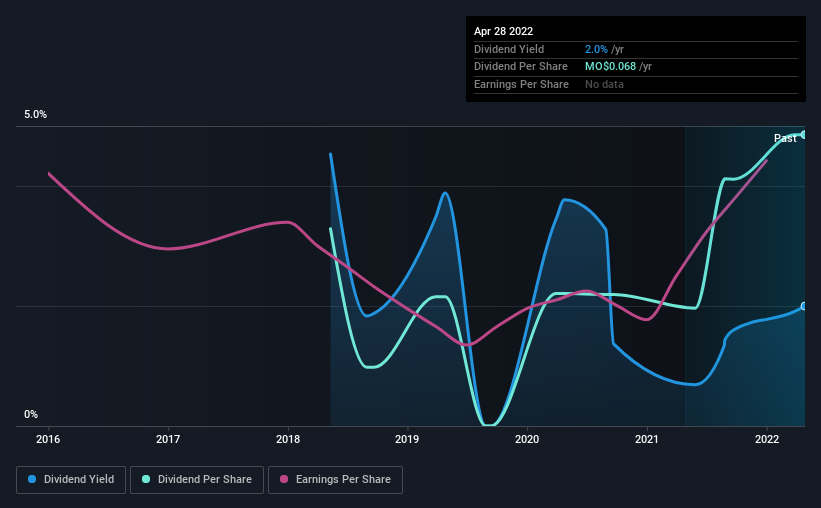Click the blue Dividend Yield legend dot
Viewport: 821px width, 508px height.
click(x=32, y=479)
